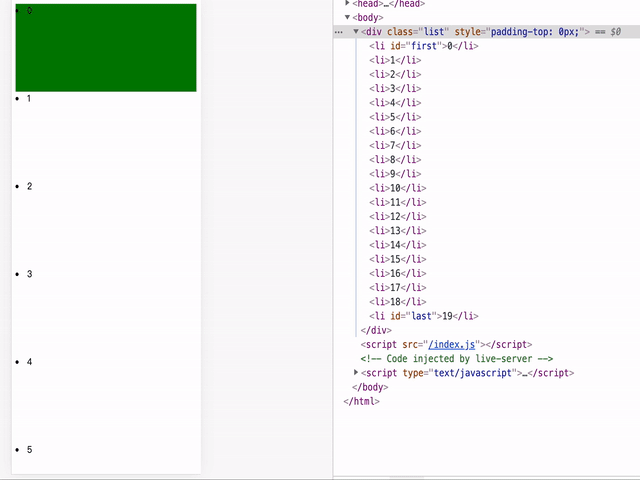Viewport: 640px width, 480px height.
Task: Select the li 1 node
Action: (x=395, y=60)
